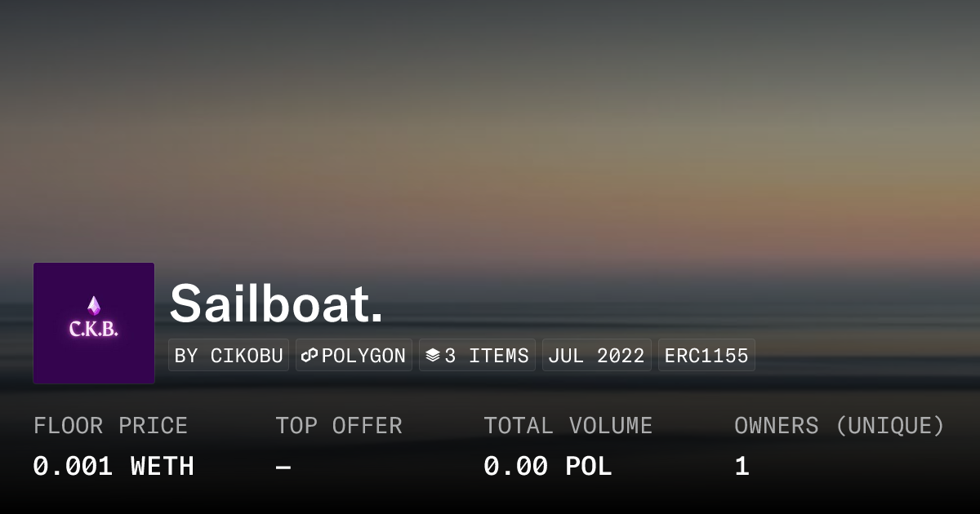Click the JUL 2022 date badge

(x=596, y=356)
